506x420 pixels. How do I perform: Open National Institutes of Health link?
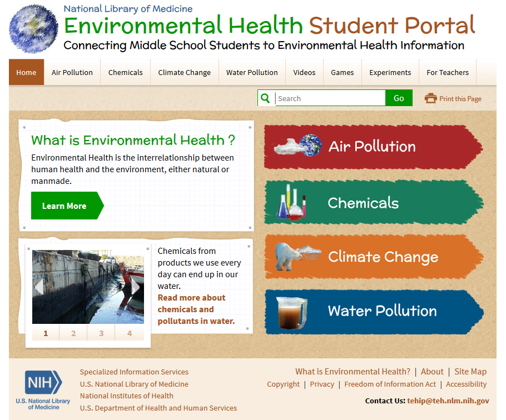[x=127, y=396]
